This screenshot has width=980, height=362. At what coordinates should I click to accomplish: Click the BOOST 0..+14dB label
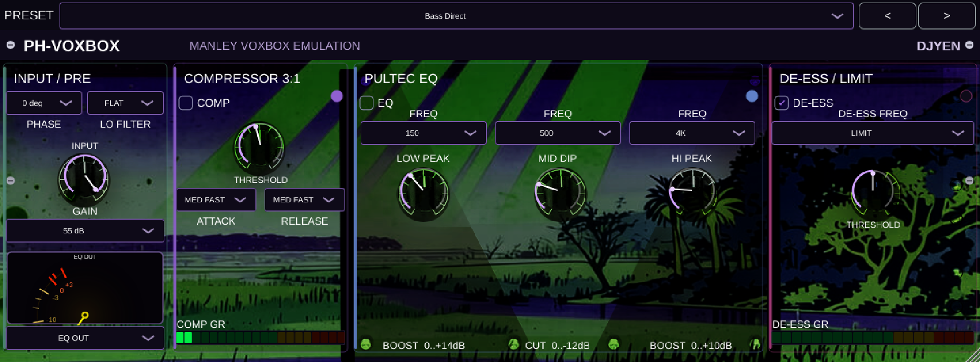[424, 345]
